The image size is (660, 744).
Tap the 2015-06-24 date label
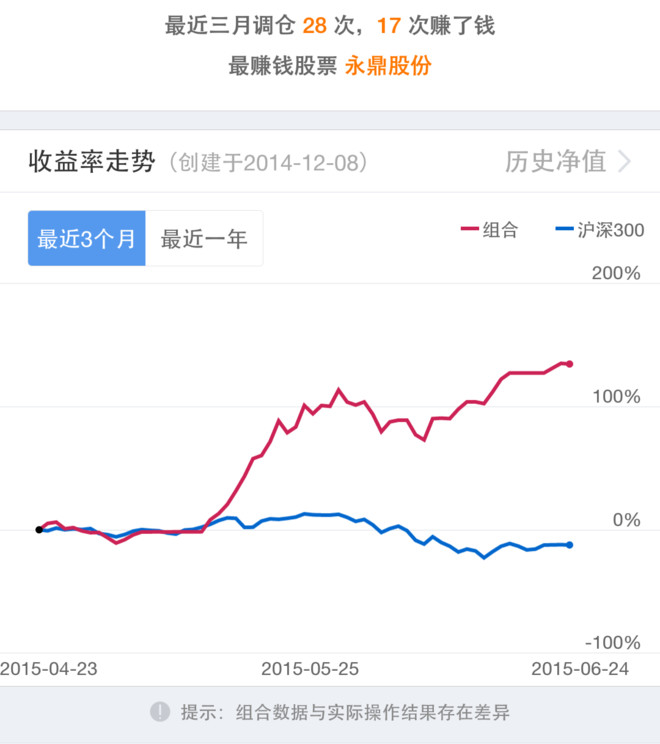pyautogui.click(x=580, y=668)
